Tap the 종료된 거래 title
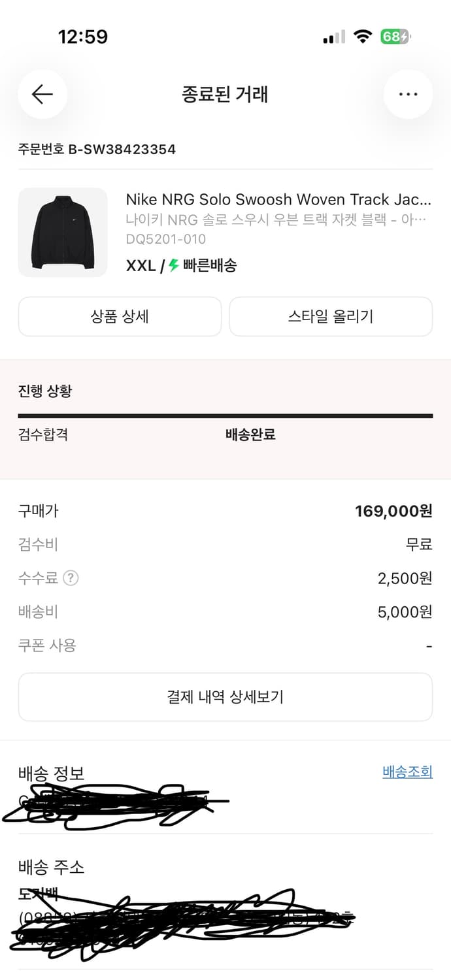This screenshot has height=980, width=451. pos(225,94)
